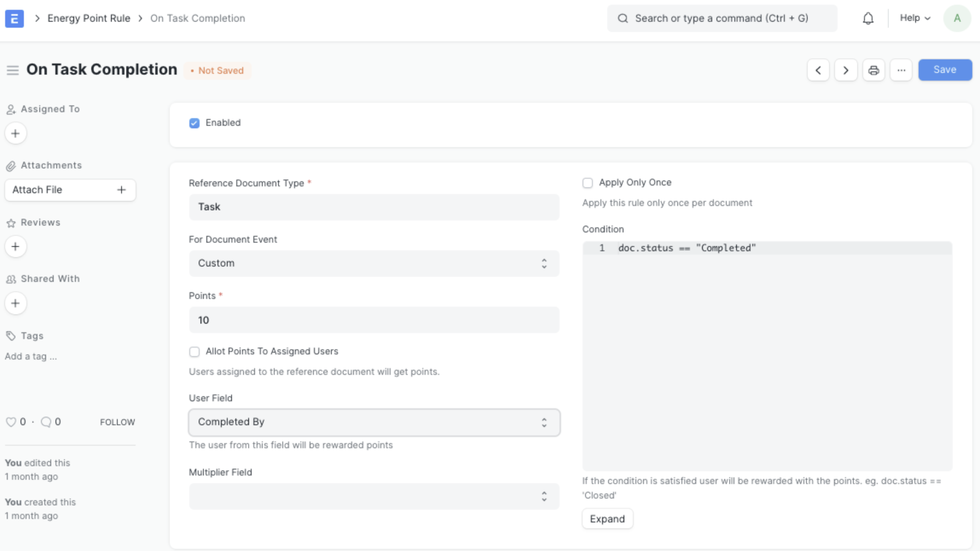
Task: Add an assignee with plus button
Action: click(16, 133)
